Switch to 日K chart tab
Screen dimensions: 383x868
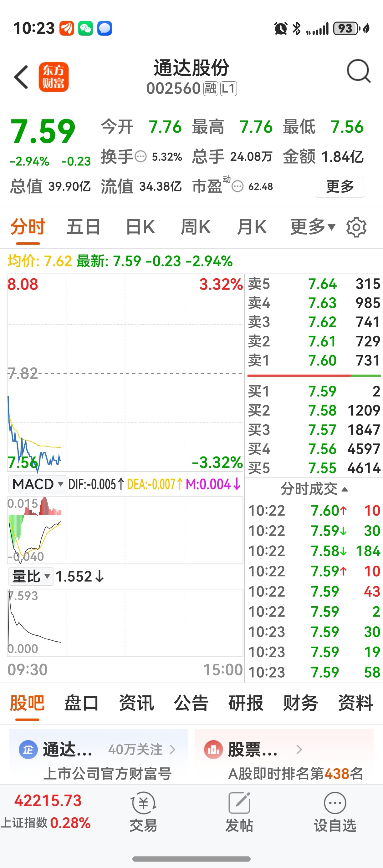coord(140,227)
